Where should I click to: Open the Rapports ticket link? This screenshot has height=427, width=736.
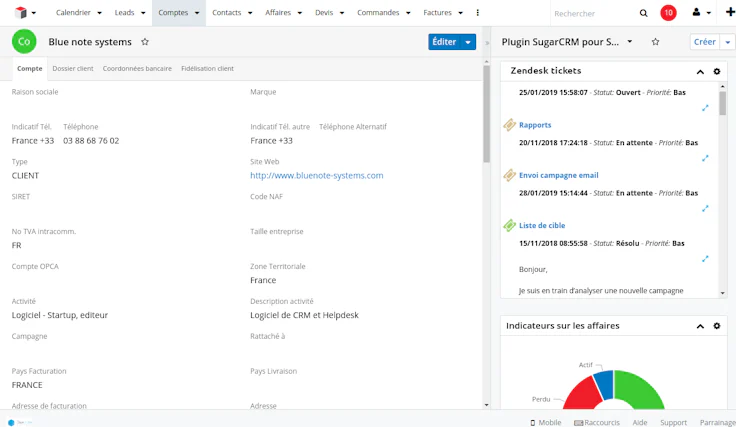coord(535,125)
